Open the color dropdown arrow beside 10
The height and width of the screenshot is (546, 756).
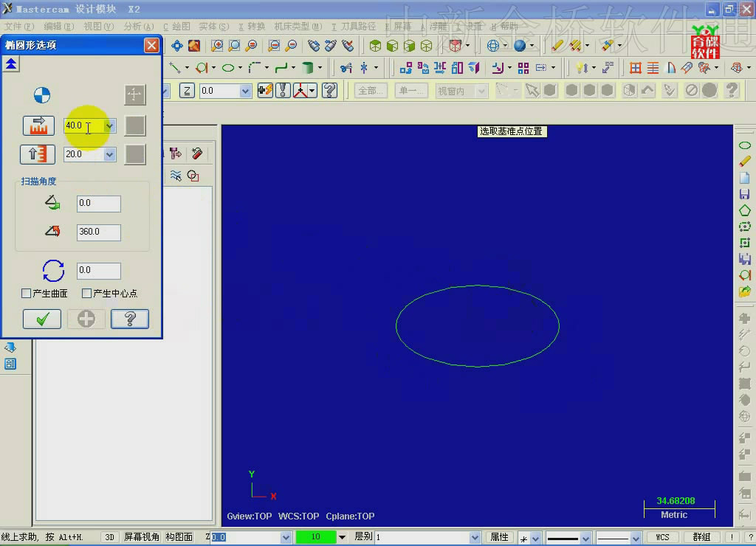click(x=343, y=537)
